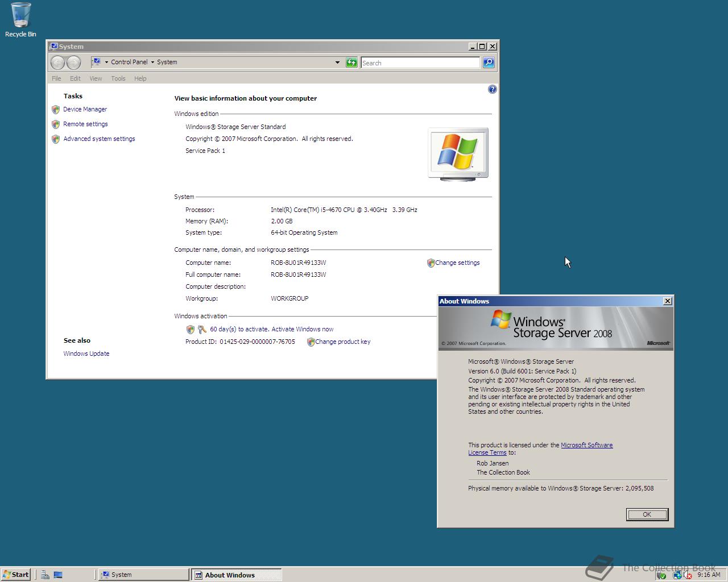This screenshot has height=582, width=728.
Task: Open the blue Help question mark icon
Action: click(x=493, y=89)
